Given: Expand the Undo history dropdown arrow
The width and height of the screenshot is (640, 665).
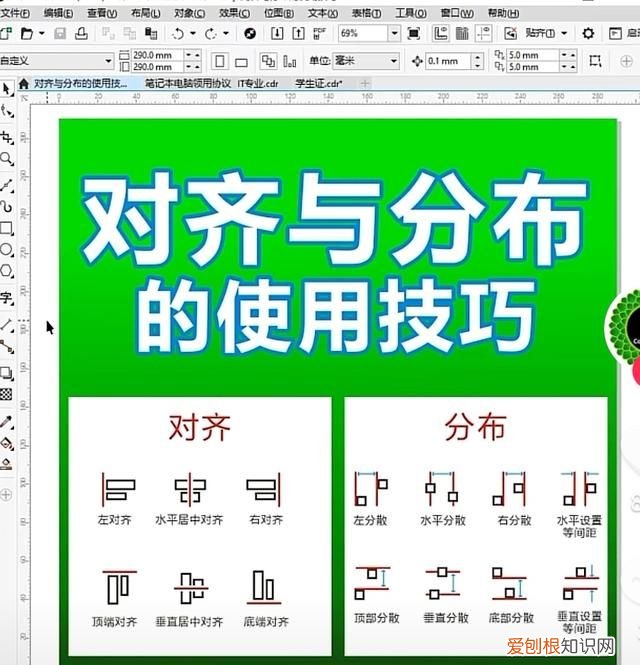Looking at the screenshot, I should (x=193, y=33).
